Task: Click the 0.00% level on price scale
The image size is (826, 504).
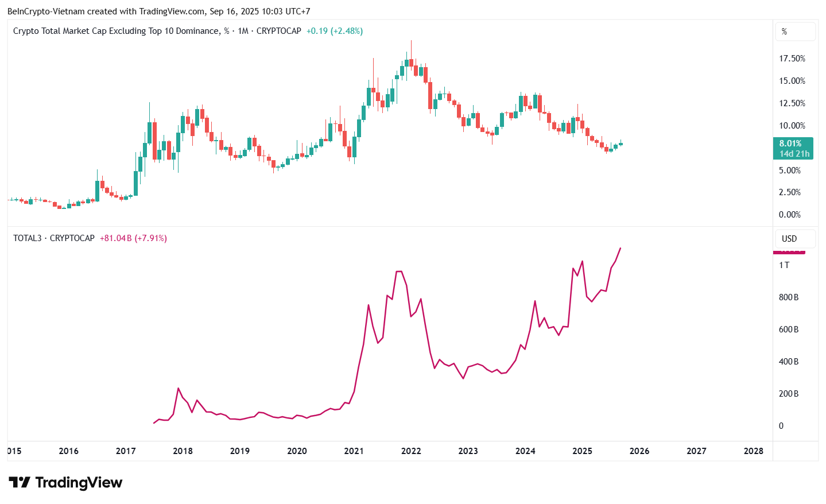Action: (789, 215)
